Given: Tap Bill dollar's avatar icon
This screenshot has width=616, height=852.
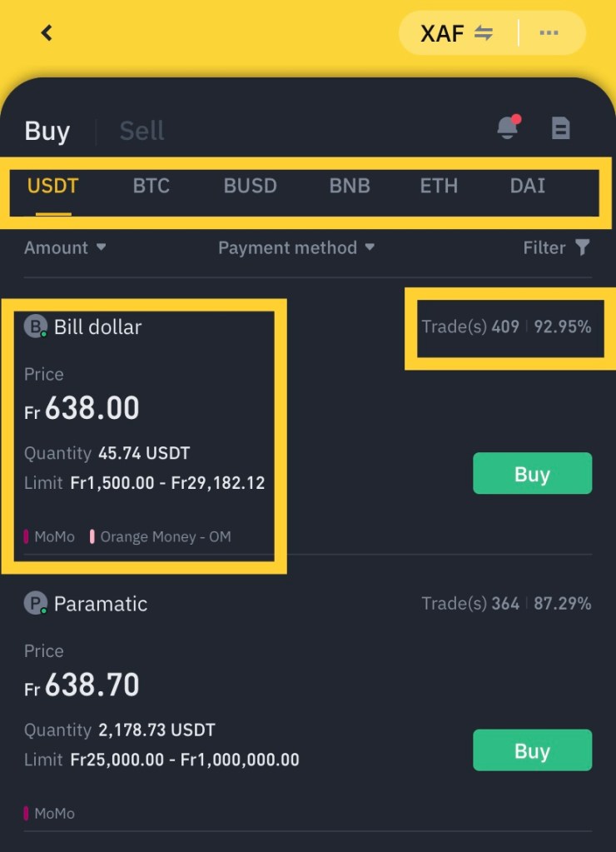Looking at the screenshot, I should pyautogui.click(x=35, y=327).
